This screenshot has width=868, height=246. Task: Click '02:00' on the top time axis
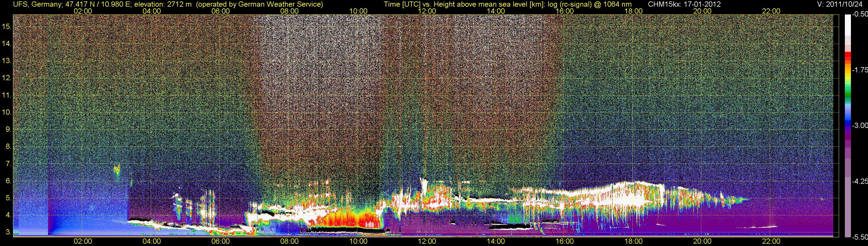tap(82, 11)
